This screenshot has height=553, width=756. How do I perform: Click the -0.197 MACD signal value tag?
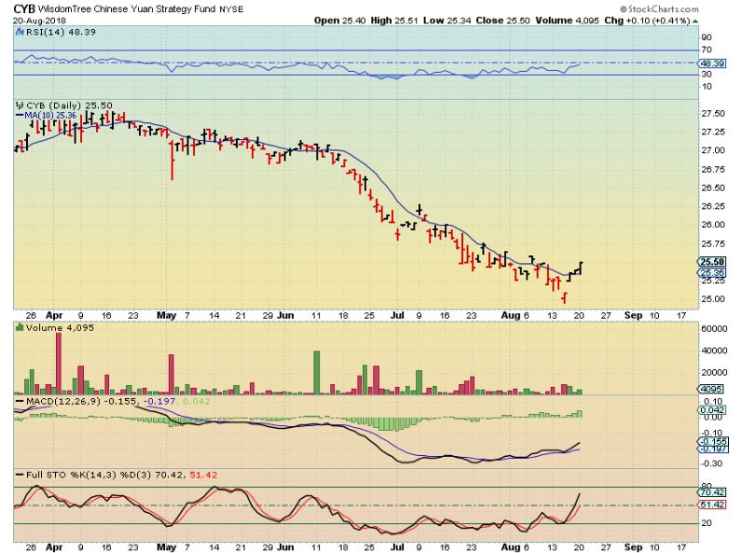click(x=713, y=449)
